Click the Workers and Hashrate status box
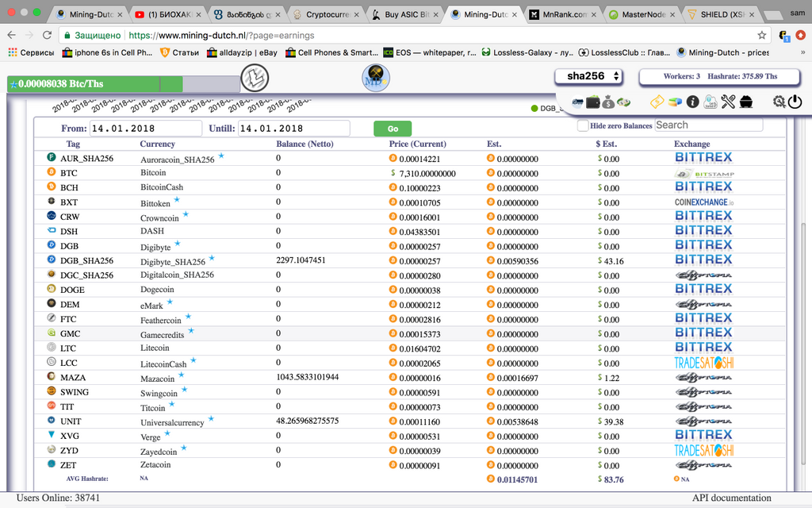Viewport: 812px width, 508px height. (x=720, y=76)
